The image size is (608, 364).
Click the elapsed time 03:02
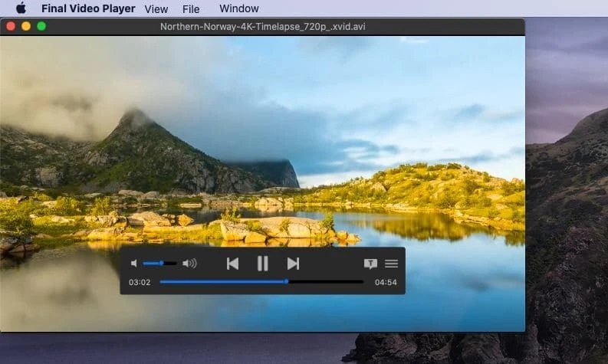(140, 282)
